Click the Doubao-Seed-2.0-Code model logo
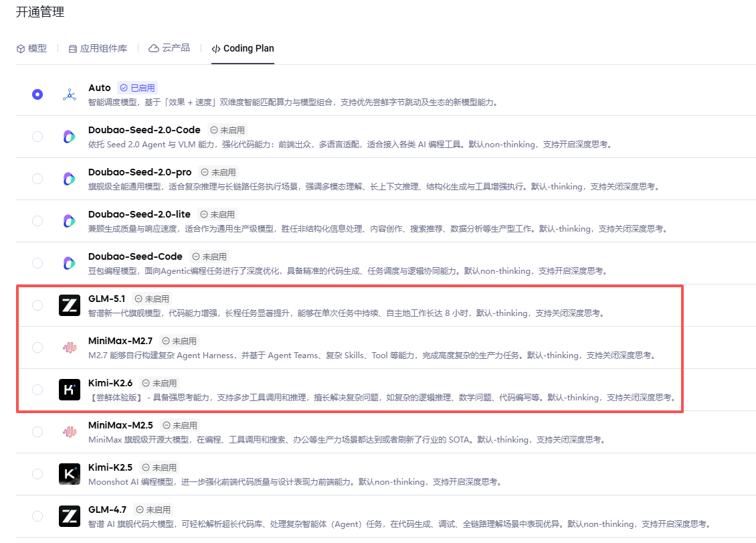This screenshot has width=756, height=543. 70,137
